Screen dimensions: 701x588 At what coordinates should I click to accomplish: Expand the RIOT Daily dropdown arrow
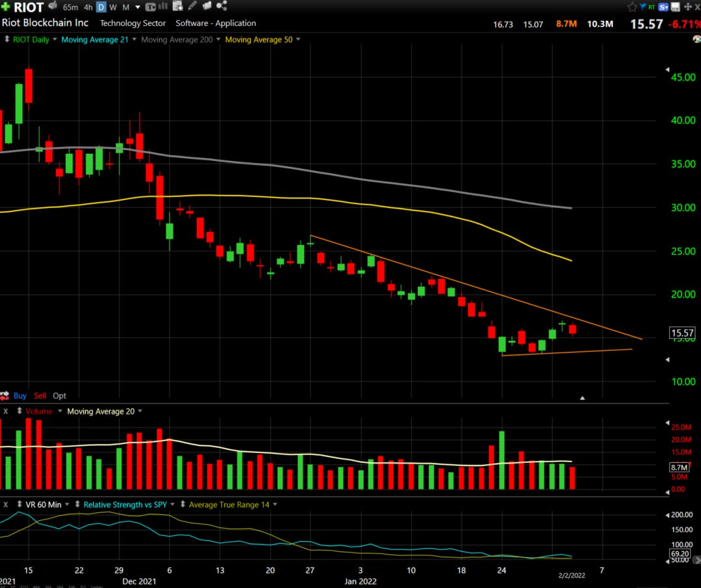coord(55,39)
